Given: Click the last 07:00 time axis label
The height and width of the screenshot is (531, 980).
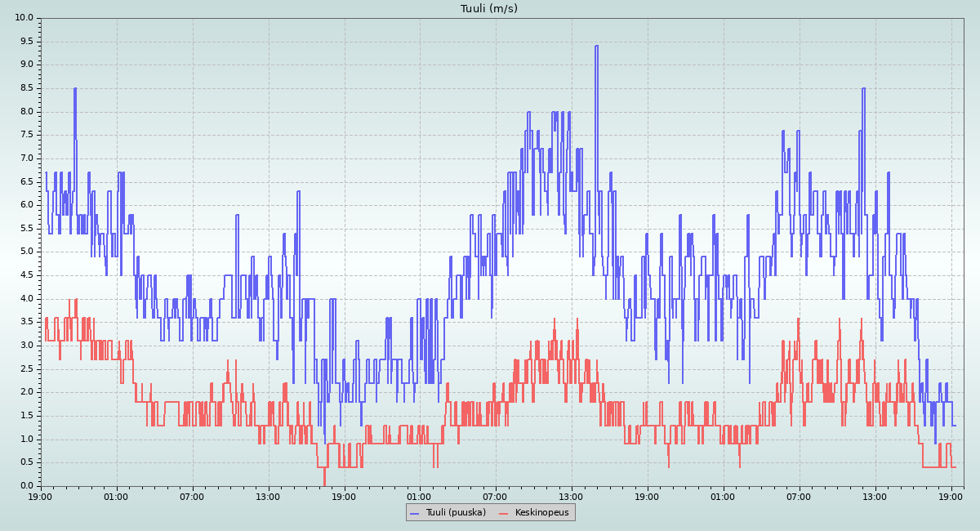Looking at the screenshot, I should click(799, 496).
